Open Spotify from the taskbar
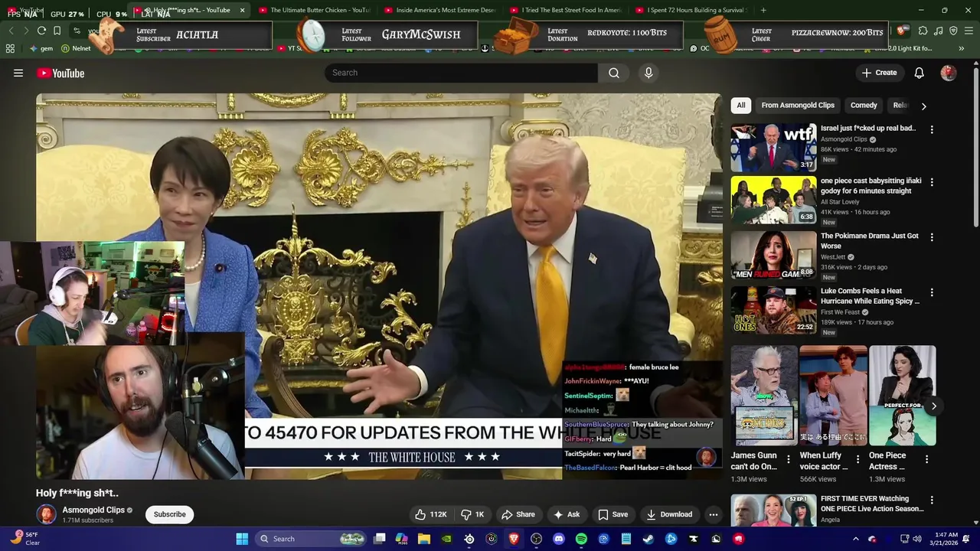The height and width of the screenshot is (551, 980). click(x=581, y=539)
